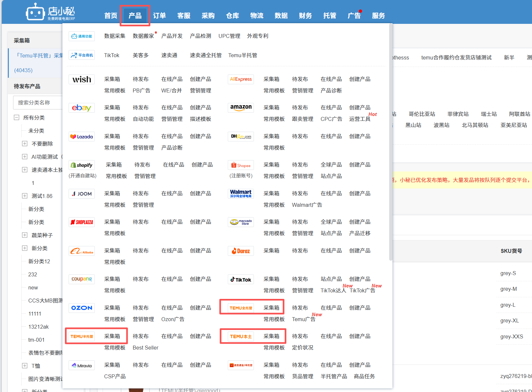The image size is (532, 392).
Task: Click the grey-XL SKU cell
Action: click(509, 320)
